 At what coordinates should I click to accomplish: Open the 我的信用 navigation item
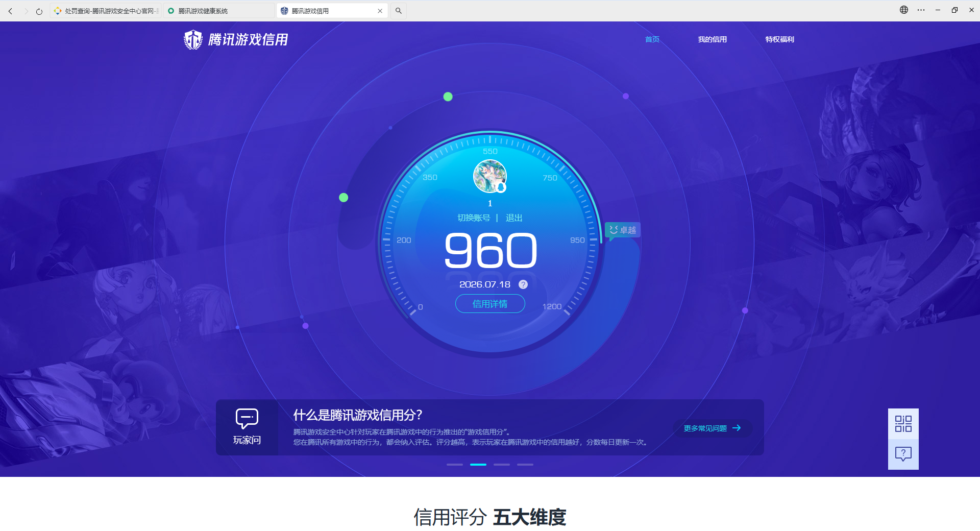click(x=713, y=39)
